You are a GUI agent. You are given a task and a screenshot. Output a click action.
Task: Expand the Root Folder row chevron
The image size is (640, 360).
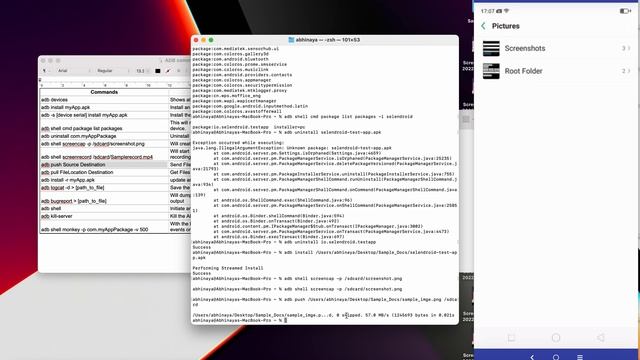coord(629,71)
